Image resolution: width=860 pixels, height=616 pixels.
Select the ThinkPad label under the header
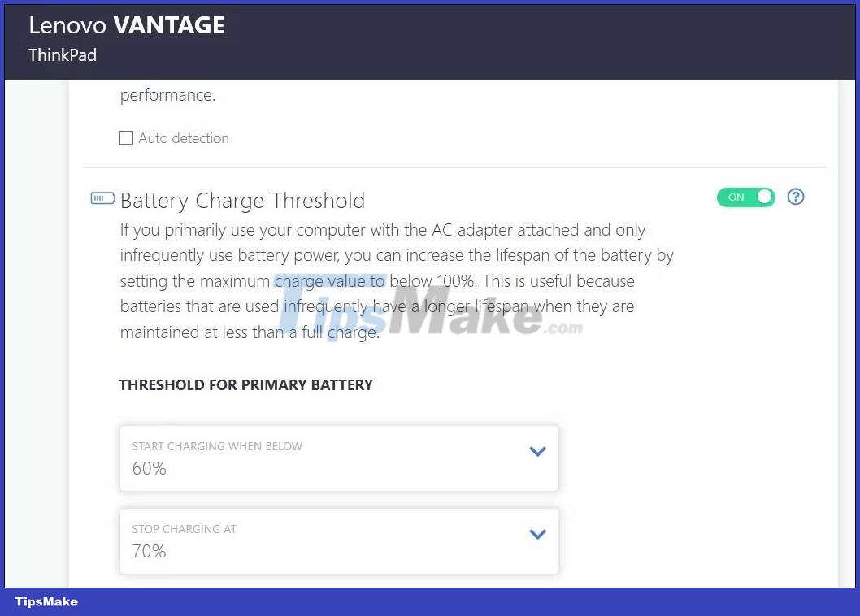pos(63,55)
